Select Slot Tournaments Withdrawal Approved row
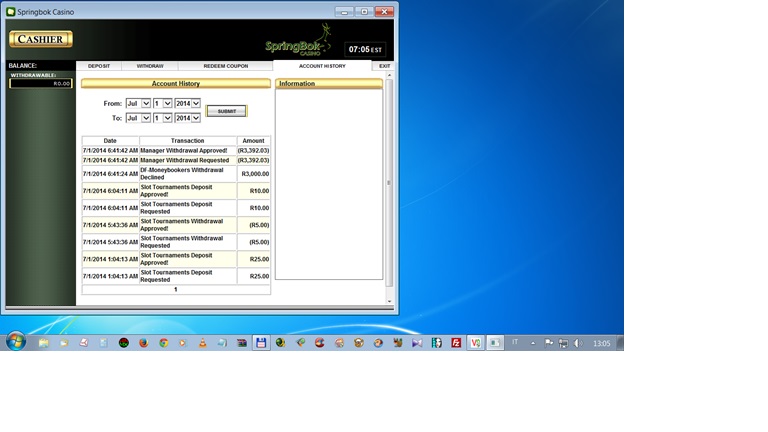 coord(176,225)
